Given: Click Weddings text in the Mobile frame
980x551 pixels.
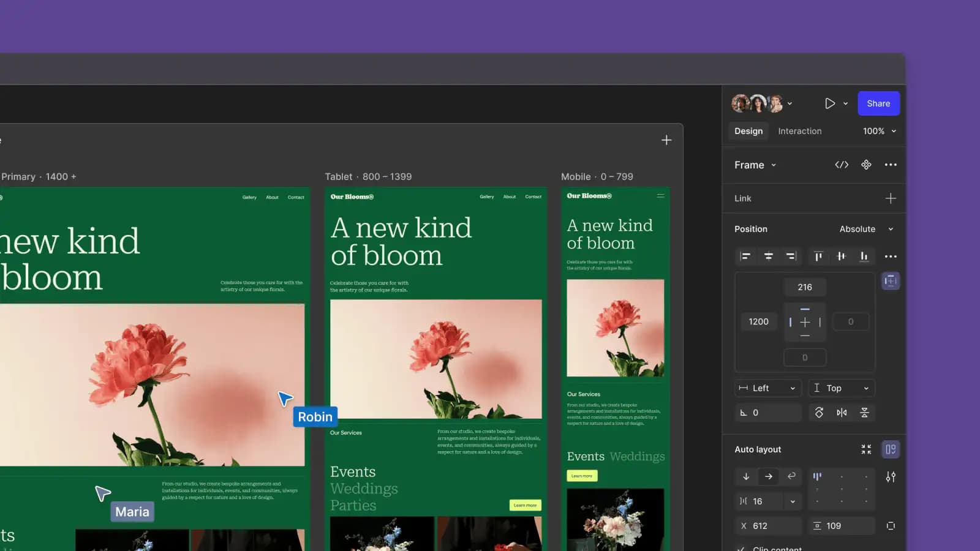Looking at the screenshot, I should click(637, 456).
